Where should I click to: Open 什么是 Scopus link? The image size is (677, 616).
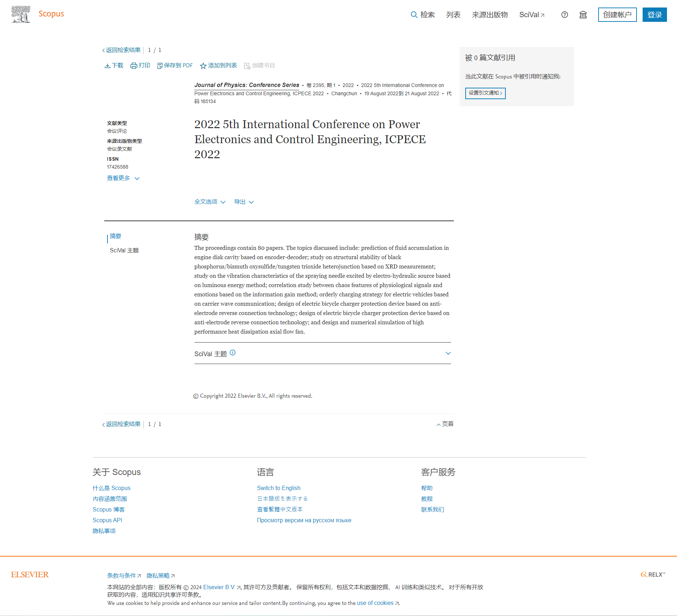[111, 488]
